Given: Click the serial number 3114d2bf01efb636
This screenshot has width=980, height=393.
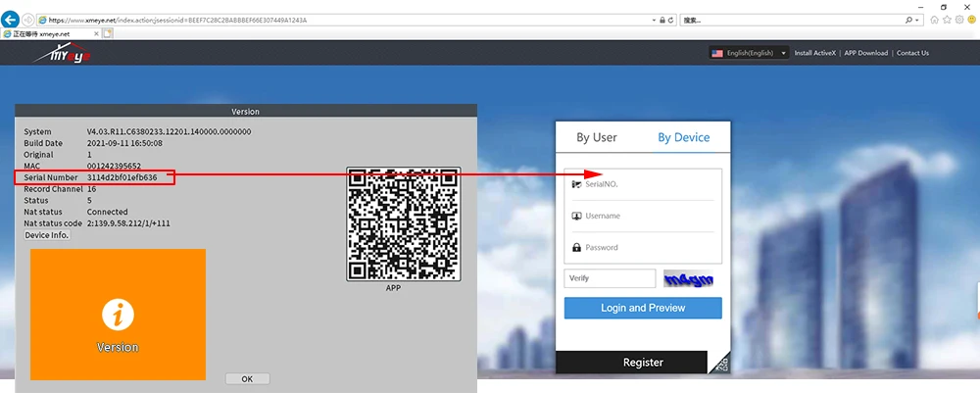Looking at the screenshot, I should pos(122,177).
